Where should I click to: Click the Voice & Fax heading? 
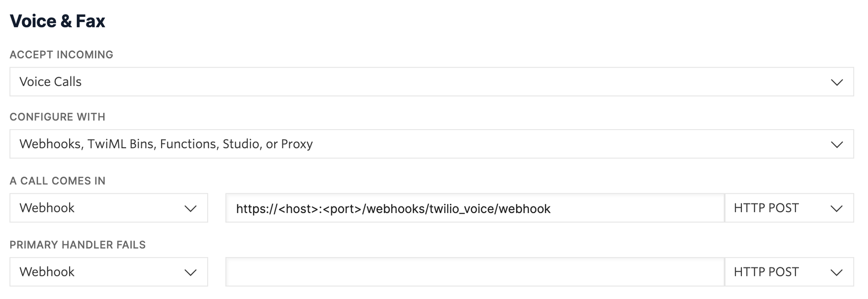[58, 21]
